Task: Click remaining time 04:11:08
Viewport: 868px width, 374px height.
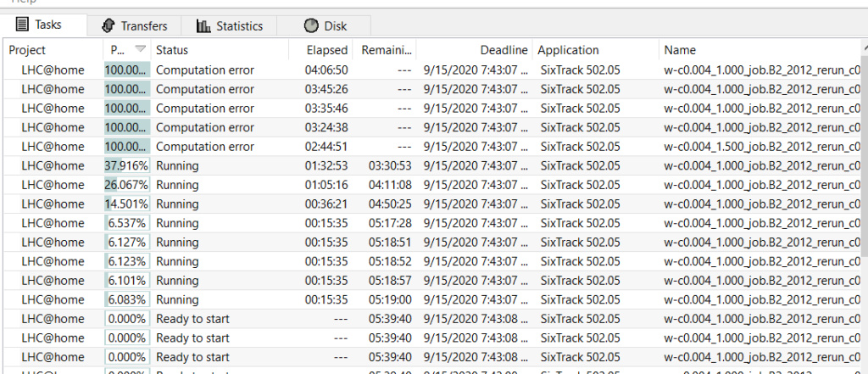Action: click(x=390, y=185)
